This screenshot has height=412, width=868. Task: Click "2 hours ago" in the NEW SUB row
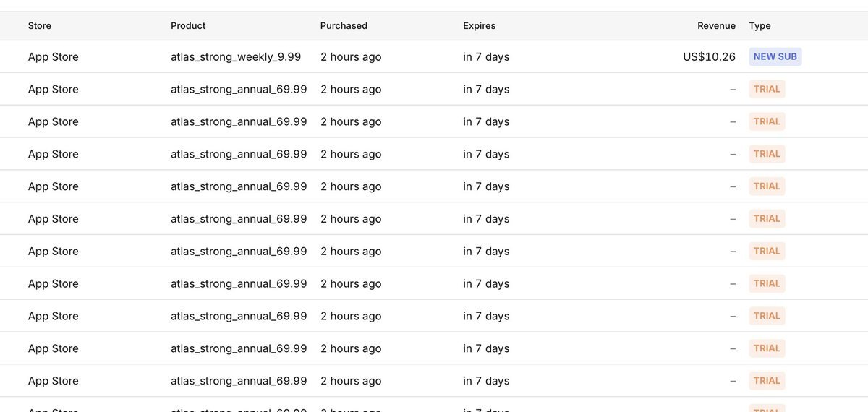[x=351, y=57]
